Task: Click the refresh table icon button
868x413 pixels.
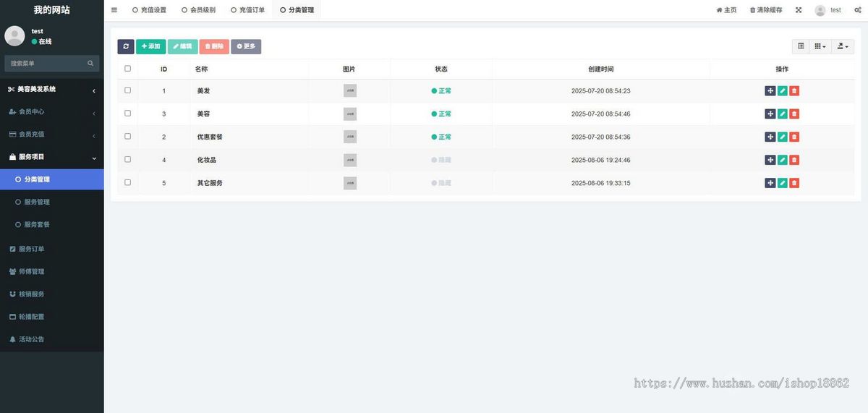Action: click(x=126, y=46)
